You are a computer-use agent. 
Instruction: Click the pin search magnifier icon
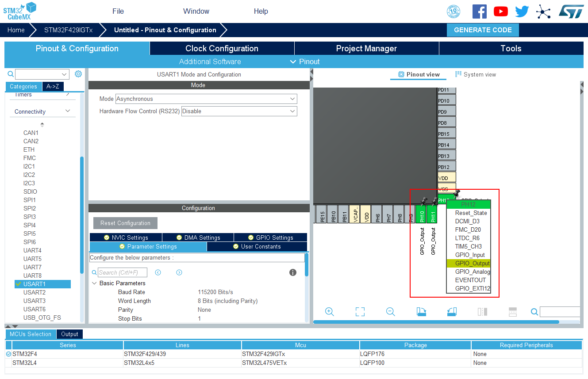pos(534,312)
